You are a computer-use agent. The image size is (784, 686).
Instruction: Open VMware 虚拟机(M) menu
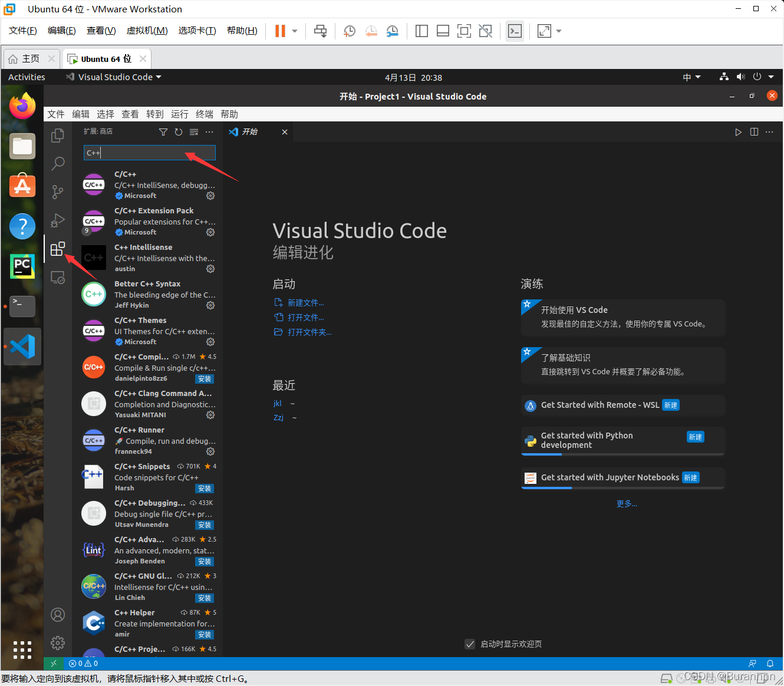tap(147, 31)
